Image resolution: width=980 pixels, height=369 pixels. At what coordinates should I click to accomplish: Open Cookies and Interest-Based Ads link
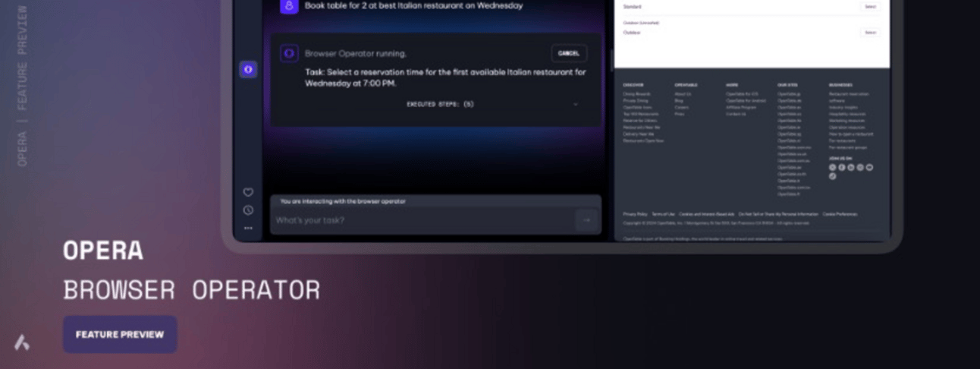point(706,214)
